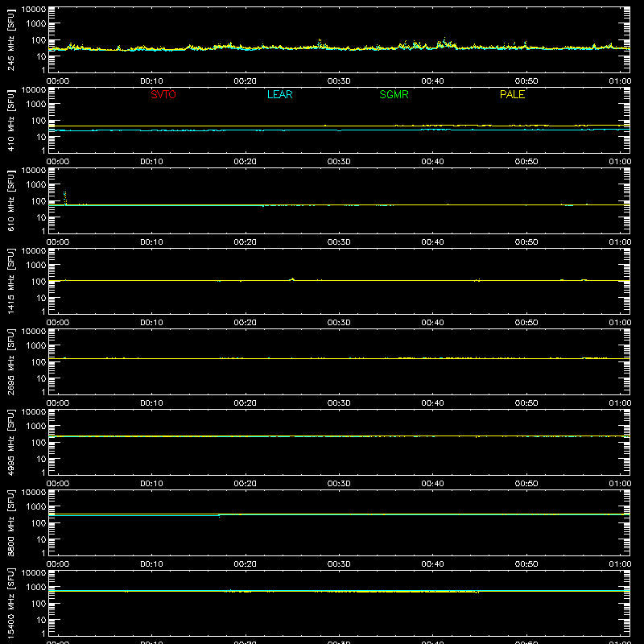
Task: Click the 00:50 time label under 410 MHz panel
Action: (526, 162)
